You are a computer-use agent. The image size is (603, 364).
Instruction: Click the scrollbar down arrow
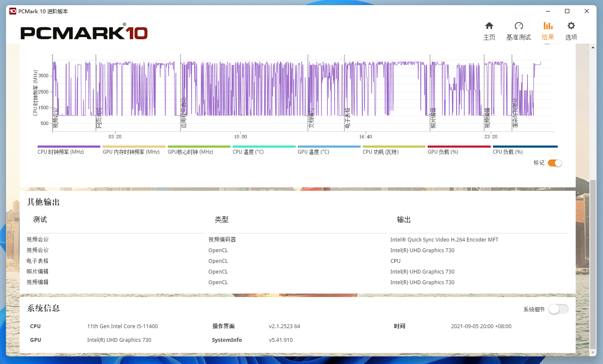coord(593,352)
